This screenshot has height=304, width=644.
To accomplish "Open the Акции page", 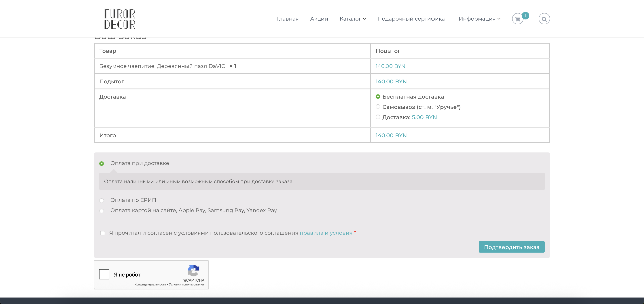I will pyautogui.click(x=319, y=19).
